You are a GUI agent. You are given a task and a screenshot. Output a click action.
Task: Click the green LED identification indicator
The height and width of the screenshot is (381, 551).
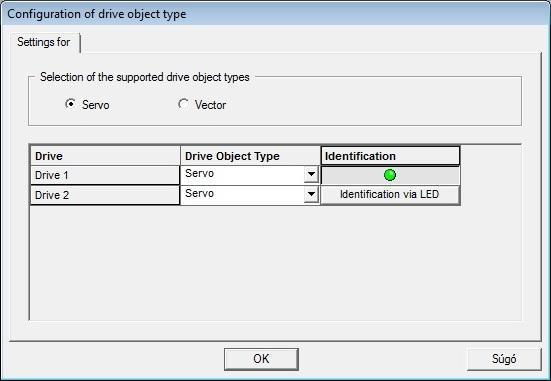pyautogui.click(x=390, y=175)
